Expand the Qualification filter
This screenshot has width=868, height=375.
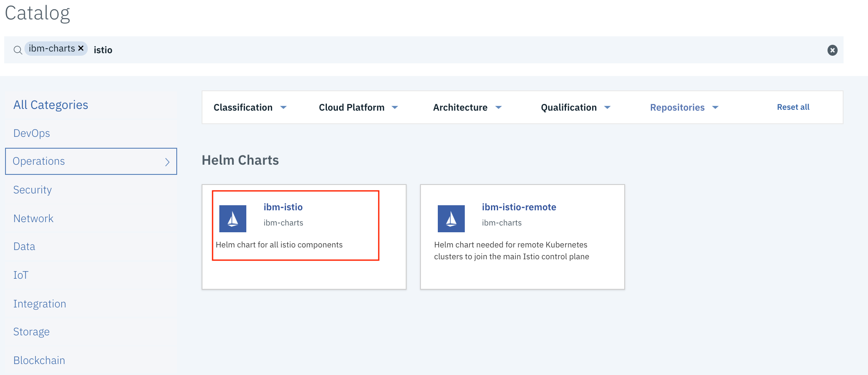(576, 107)
